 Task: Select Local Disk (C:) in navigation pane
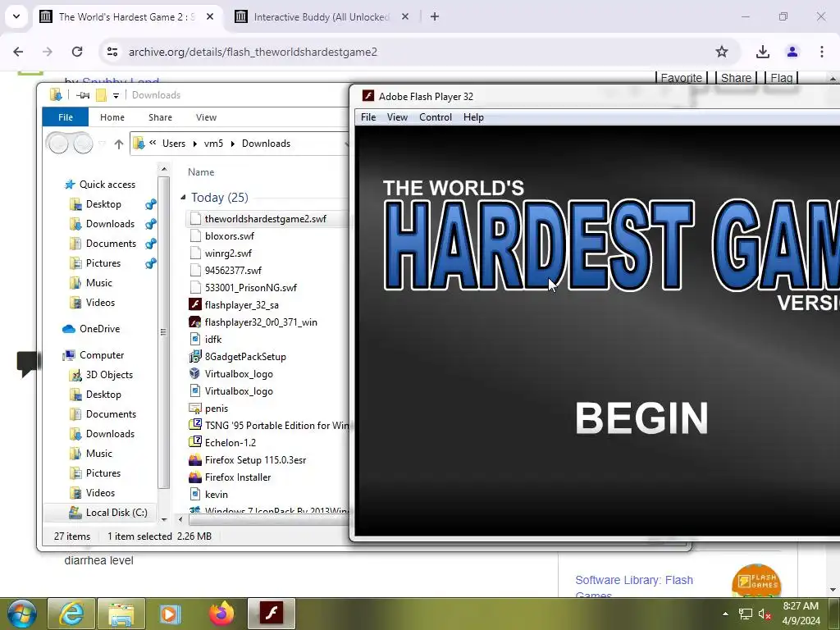[x=116, y=513]
